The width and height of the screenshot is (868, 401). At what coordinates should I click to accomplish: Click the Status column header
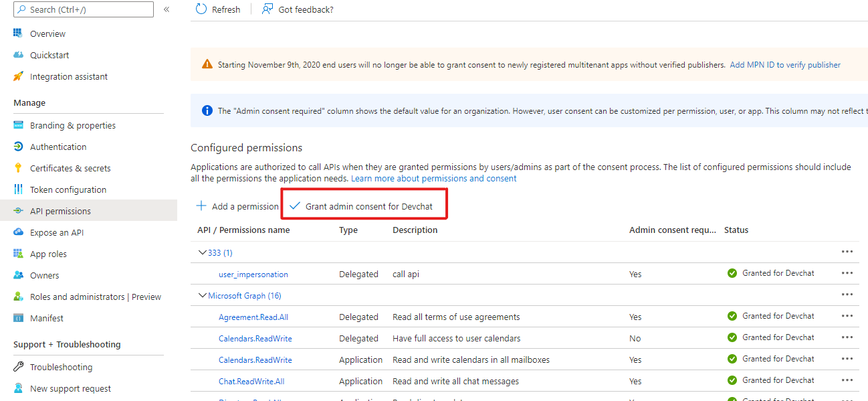(x=736, y=230)
